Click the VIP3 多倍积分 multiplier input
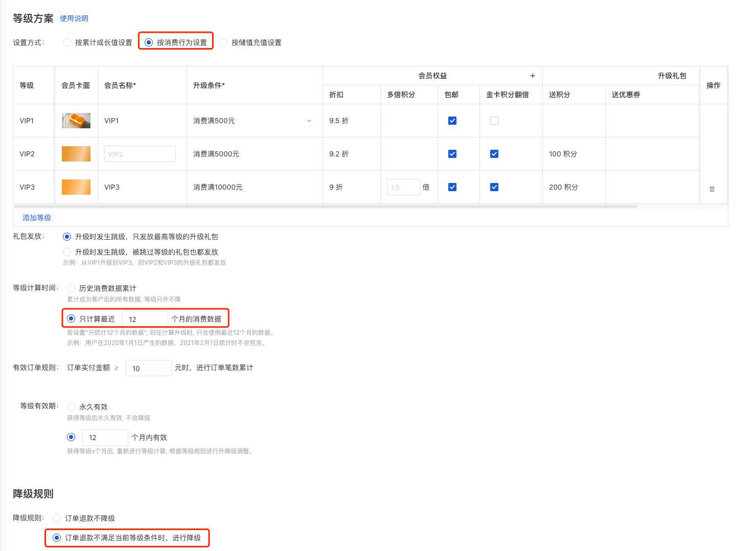 404,187
